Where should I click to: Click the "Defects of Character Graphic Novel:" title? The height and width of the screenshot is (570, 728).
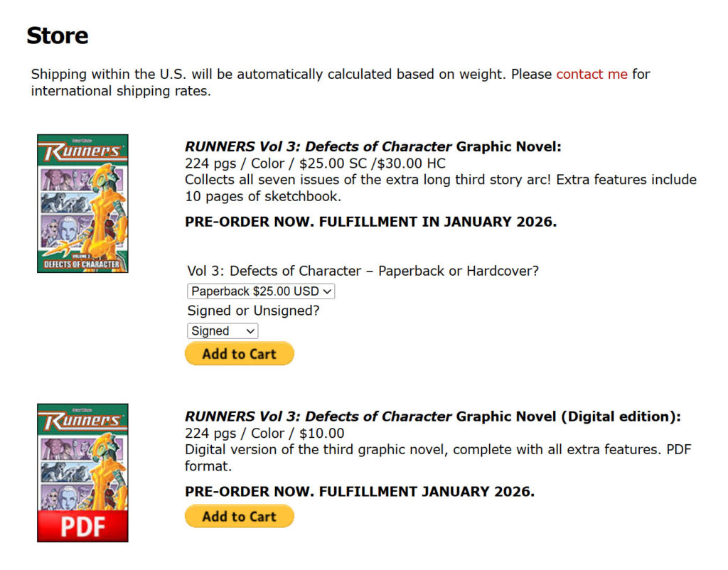point(373,147)
